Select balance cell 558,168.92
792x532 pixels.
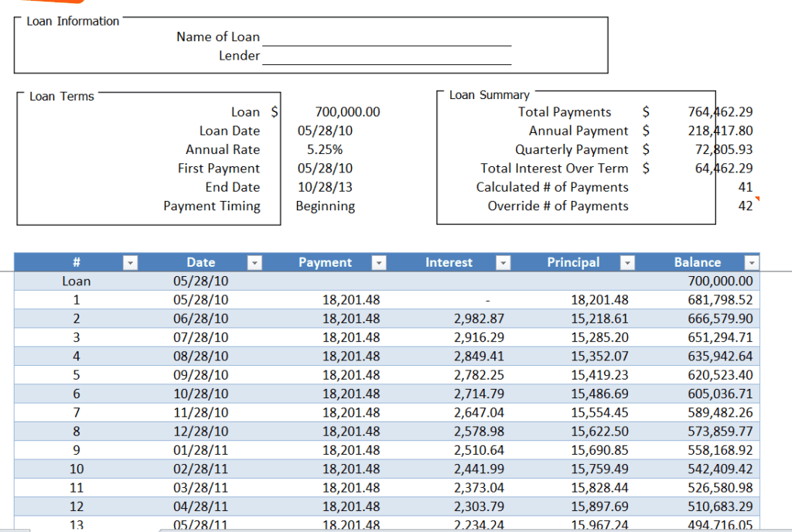[x=720, y=450]
